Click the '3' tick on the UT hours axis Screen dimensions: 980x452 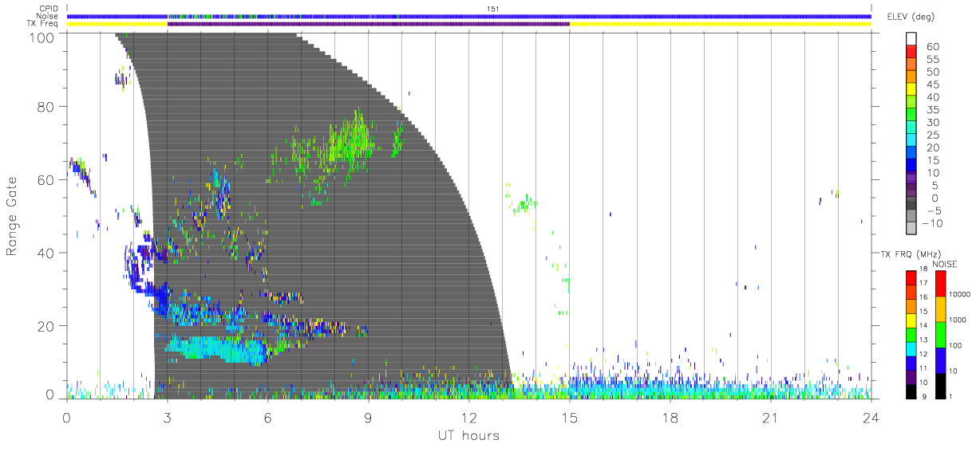[167, 418]
